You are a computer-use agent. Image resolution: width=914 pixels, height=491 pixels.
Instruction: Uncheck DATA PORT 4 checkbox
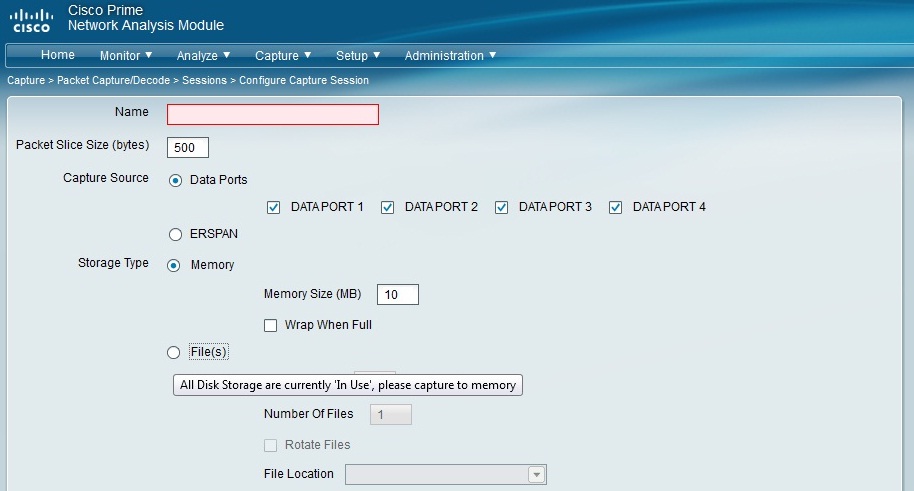(616, 208)
